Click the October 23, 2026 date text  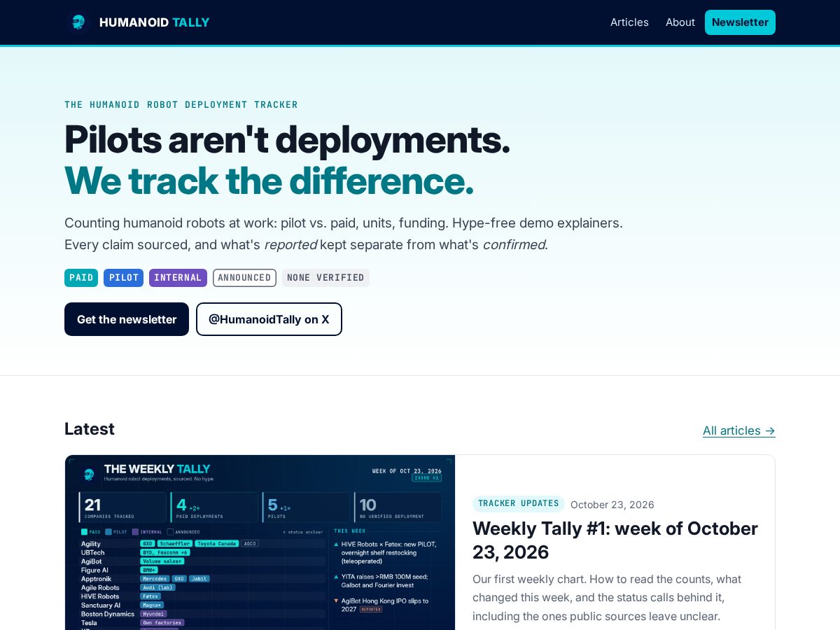(612, 505)
